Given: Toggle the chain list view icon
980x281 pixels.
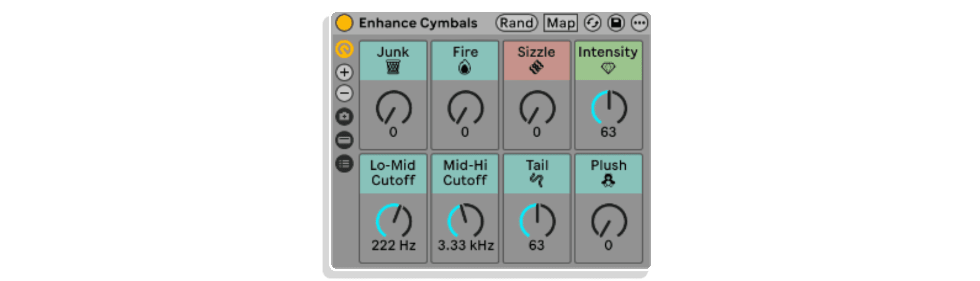Looking at the screenshot, I should coord(345,140).
